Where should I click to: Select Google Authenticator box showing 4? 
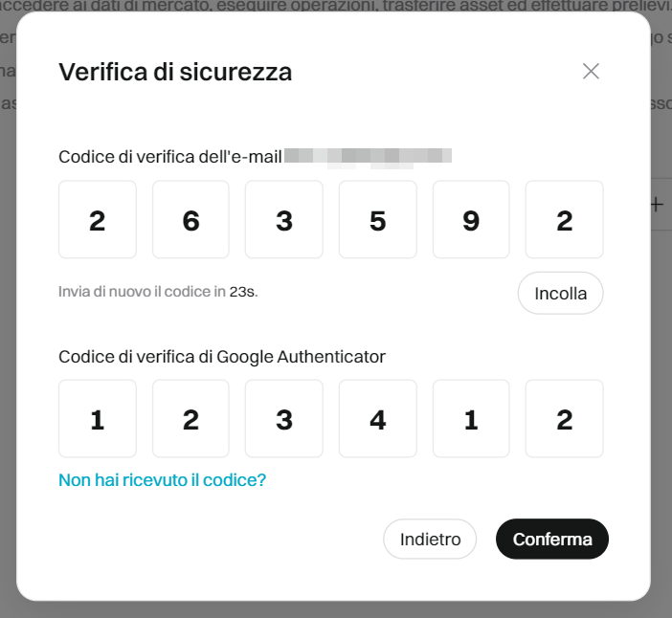click(378, 419)
